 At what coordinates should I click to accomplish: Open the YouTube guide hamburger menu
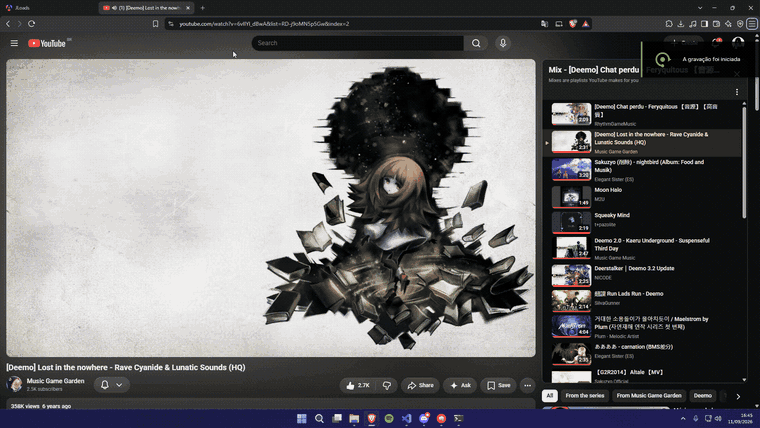(x=14, y=43)
